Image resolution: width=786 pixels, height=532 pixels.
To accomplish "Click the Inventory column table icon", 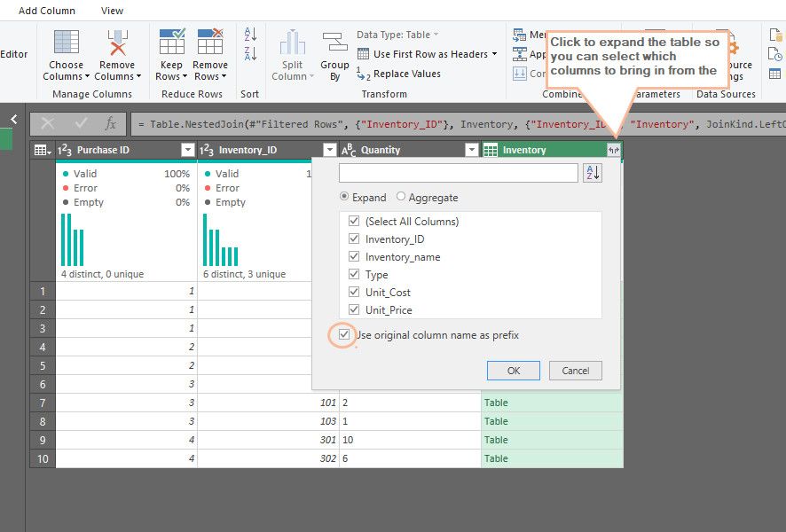I will [491, 150].
